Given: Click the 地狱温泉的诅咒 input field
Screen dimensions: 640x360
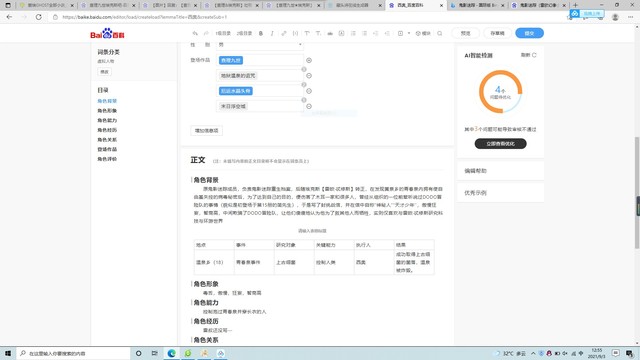Looking at the screenshot, I should point(260,76).
